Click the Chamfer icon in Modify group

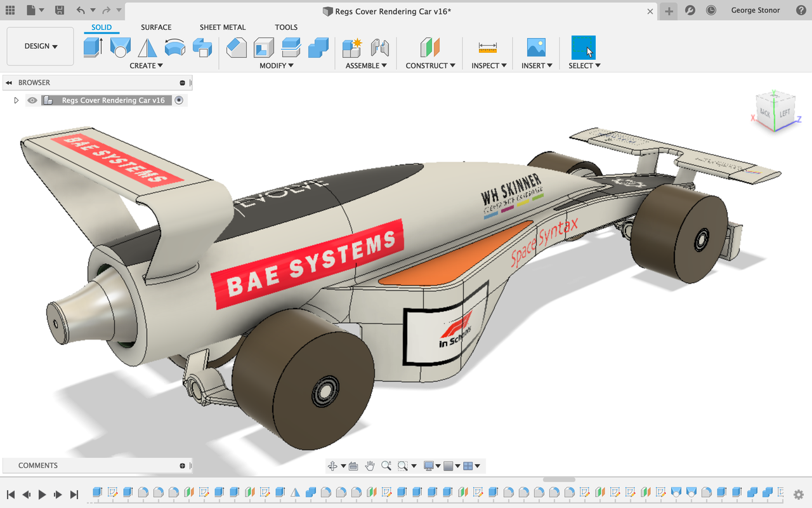click(237, 48)
